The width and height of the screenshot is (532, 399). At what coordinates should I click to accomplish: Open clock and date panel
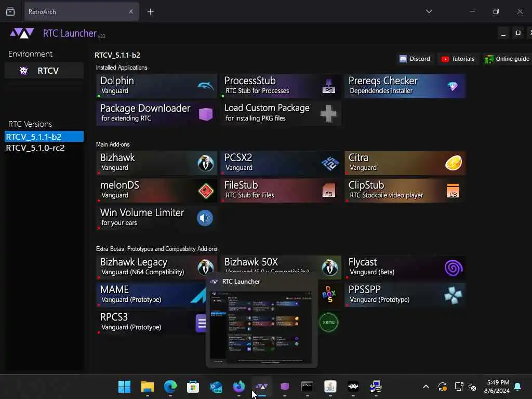[497, 387]
